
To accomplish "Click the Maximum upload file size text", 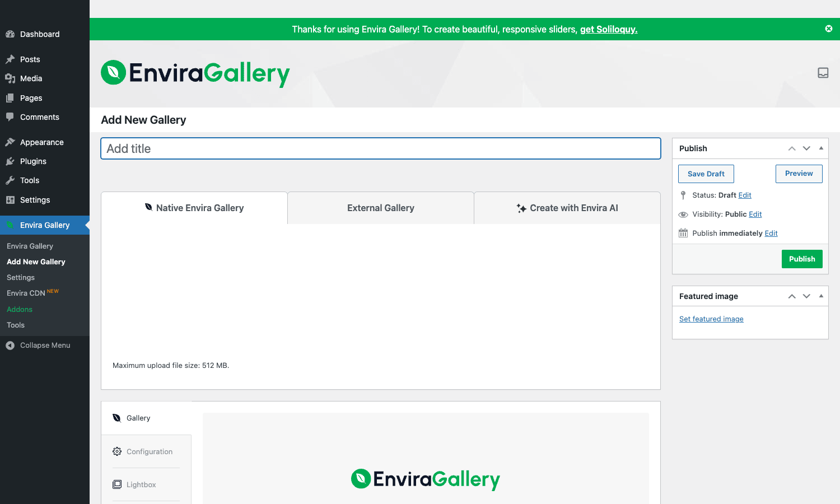I will [x=171, y=365].
